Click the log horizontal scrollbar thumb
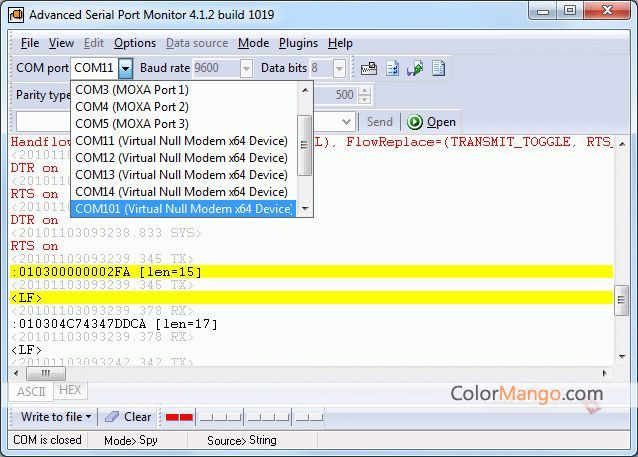 46,373
